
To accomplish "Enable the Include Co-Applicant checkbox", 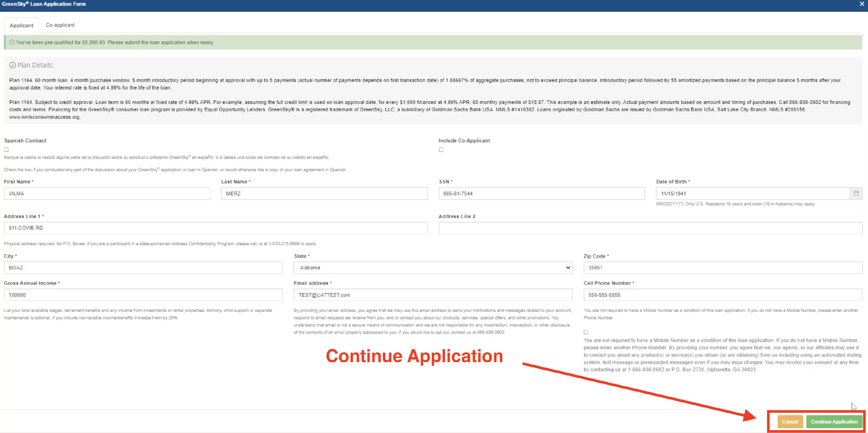I will coord(441,149).
